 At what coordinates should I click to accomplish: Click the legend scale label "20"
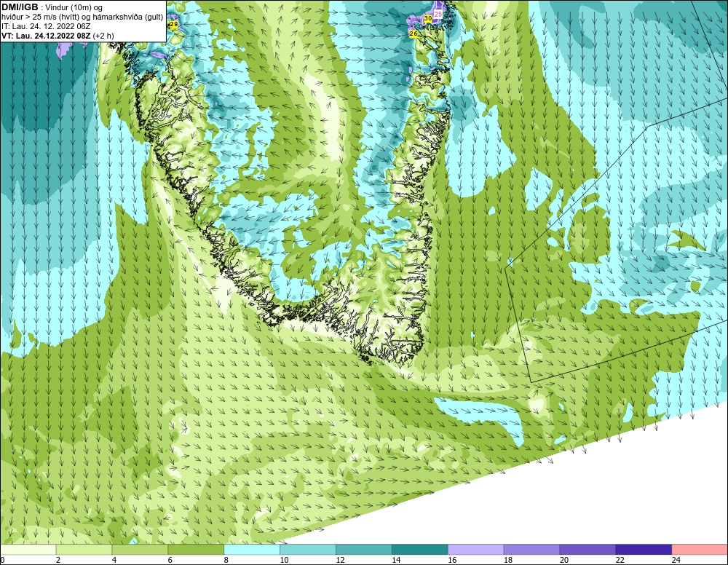click(x=564, y=561)
